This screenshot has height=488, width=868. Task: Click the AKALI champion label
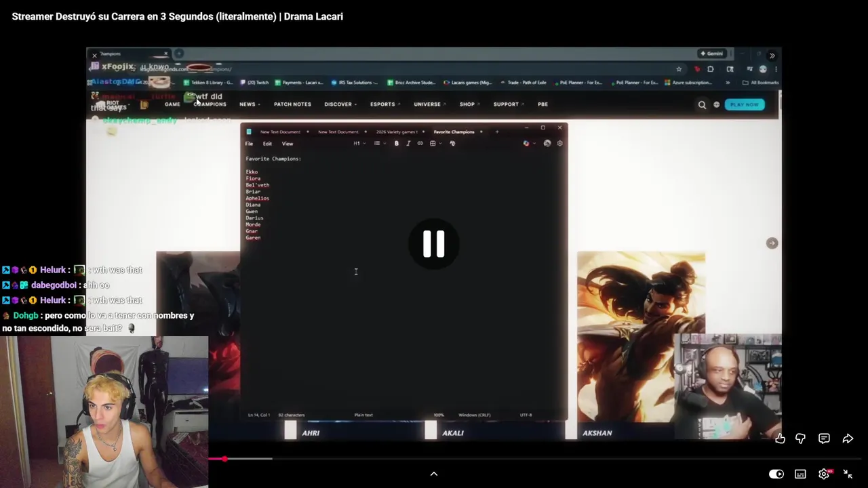point(453,433)
